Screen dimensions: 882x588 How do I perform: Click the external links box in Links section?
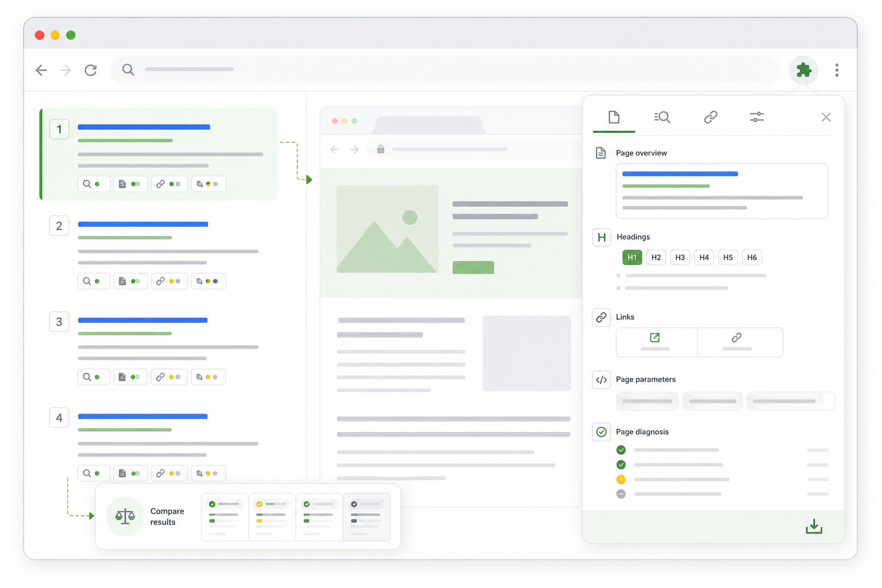tap(657, 342)
